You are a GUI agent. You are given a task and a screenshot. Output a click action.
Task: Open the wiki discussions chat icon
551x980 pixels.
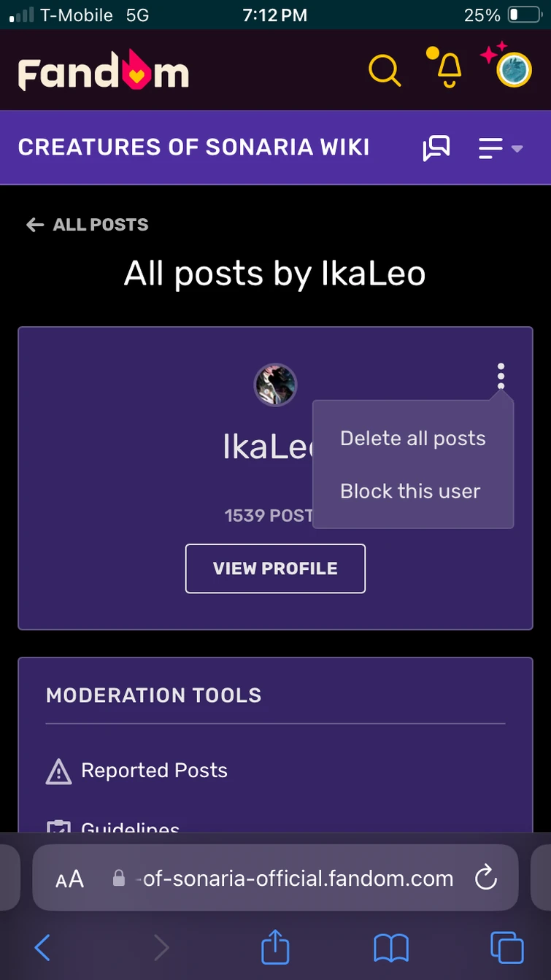point(436,149)
